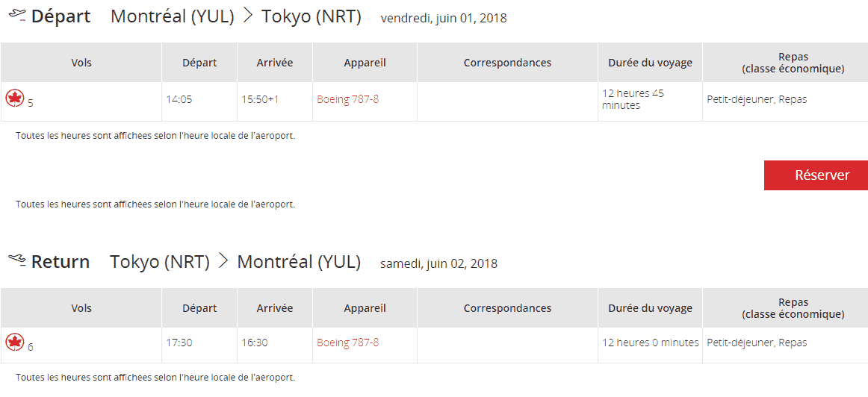Select the 15:50+1 arrival time cell
Screen dimensions: 868x397
click(260, 99)
